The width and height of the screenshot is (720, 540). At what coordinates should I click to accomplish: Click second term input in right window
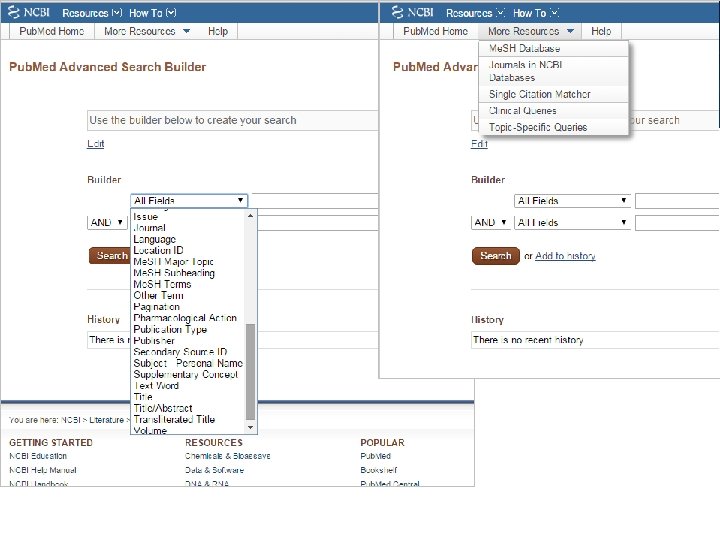677,223
